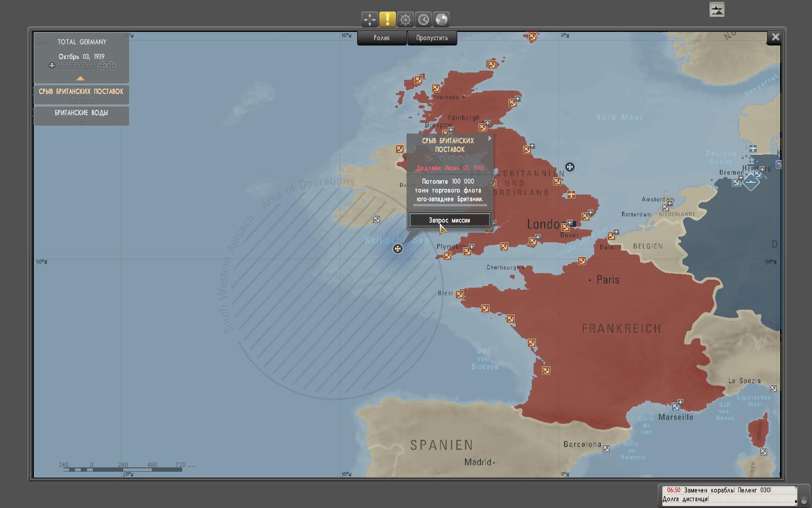Click the port icon in Northern Ireland
This screenshot has width=812, height=508.
tap(399, 149)
